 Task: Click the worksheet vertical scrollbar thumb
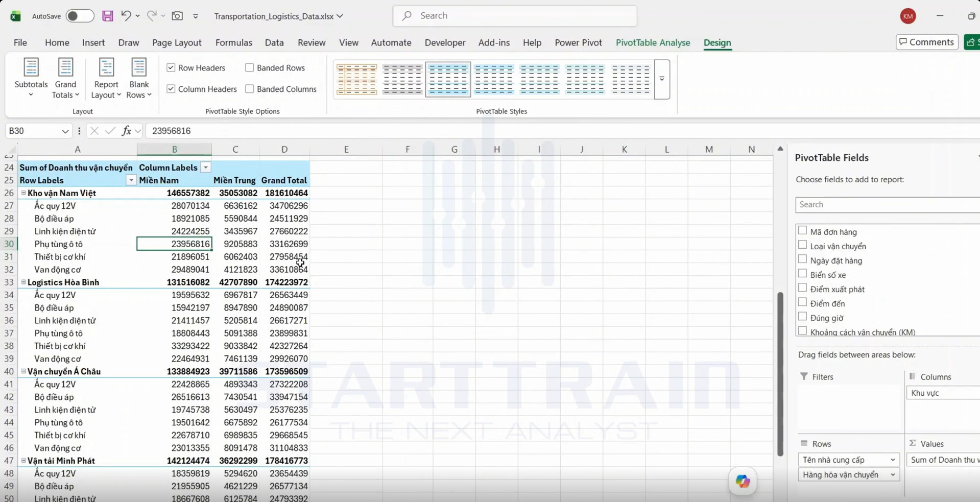(x=780, y=374)
